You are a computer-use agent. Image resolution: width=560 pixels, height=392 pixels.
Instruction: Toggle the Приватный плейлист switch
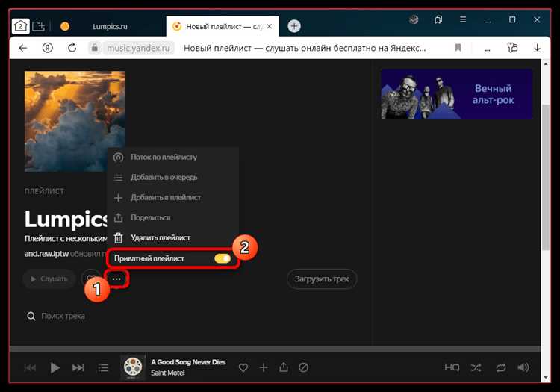(x=223, y=258)
